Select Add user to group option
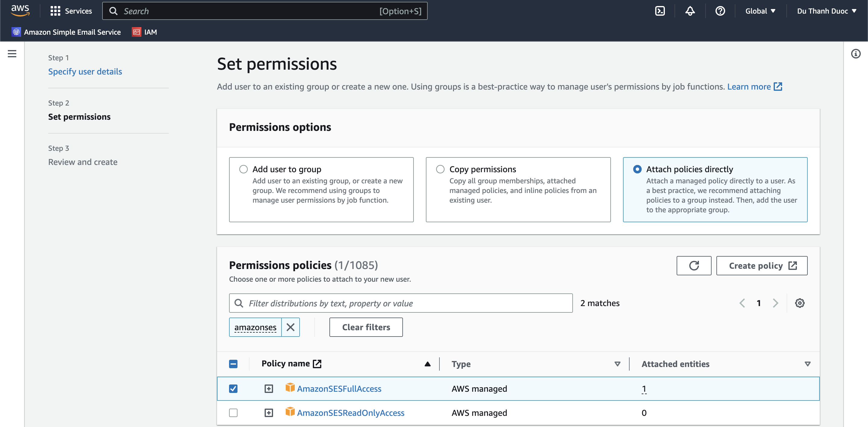This screenshot has height=427, width=868. click(x=243, y=169)
